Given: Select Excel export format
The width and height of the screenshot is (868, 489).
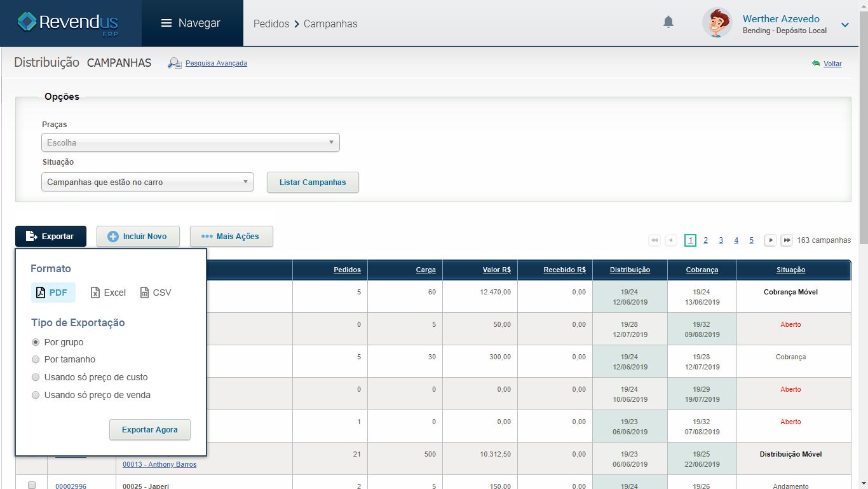Looking at the screenshot, I should coord(108,293).
